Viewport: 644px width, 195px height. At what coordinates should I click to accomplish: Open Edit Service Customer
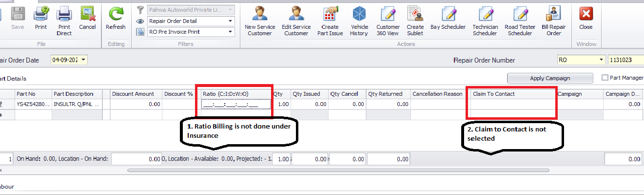[x=296, y=21]
